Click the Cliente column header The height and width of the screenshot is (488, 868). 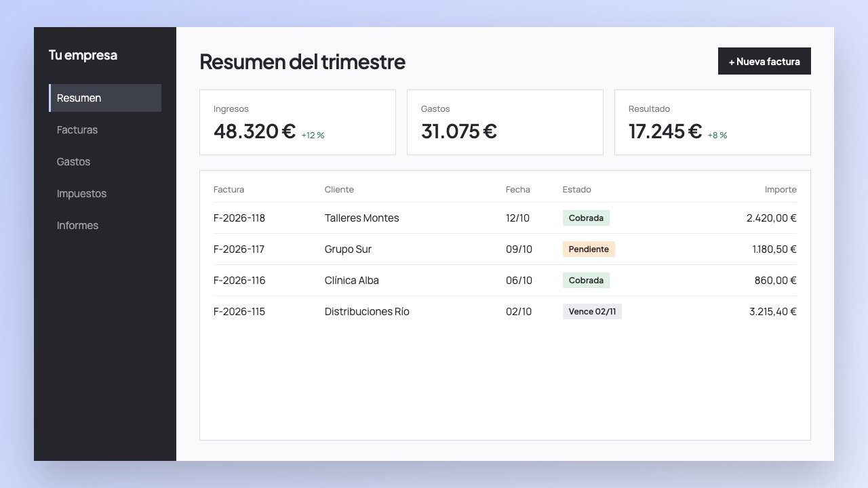339,189
